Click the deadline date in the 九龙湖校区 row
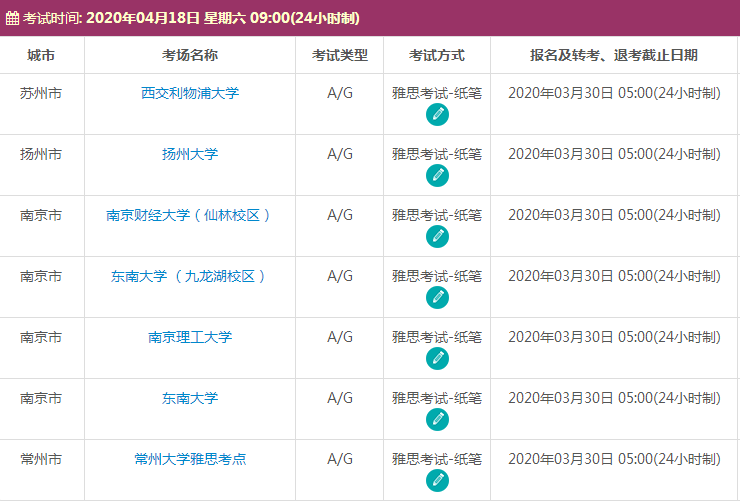740x501 pixels. point(614,276)
